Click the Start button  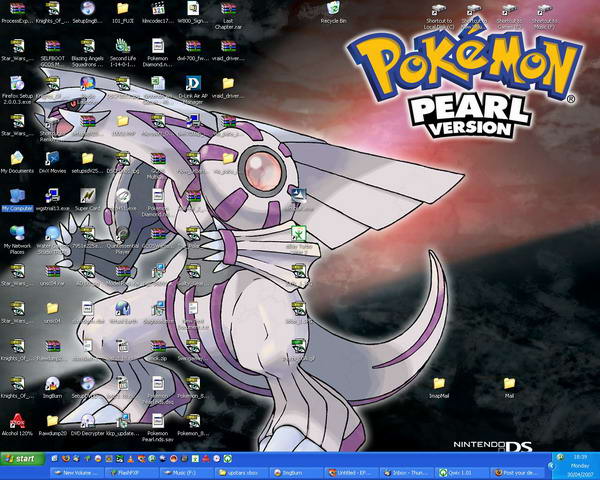(23, 459)
